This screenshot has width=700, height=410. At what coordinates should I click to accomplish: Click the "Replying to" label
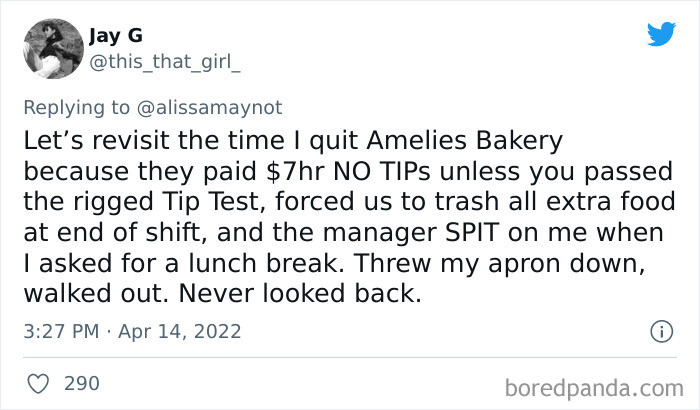tap(77, 108)
